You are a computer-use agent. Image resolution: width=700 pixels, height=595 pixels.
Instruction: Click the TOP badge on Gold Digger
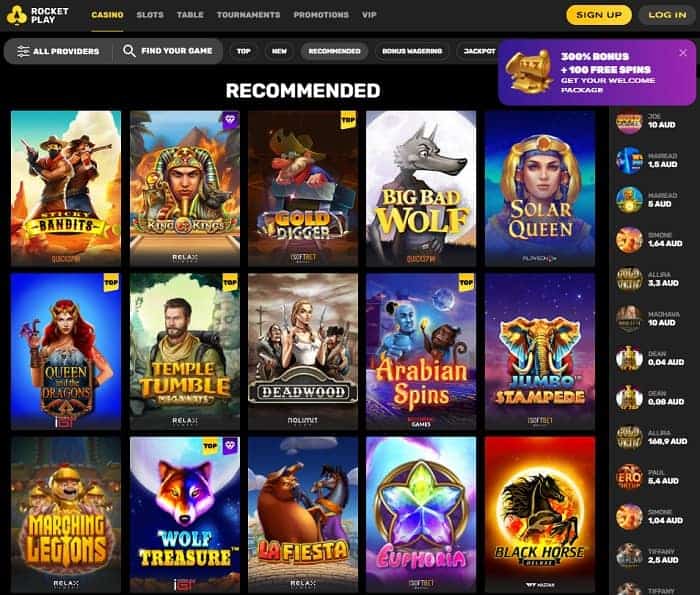click(348, 120)
